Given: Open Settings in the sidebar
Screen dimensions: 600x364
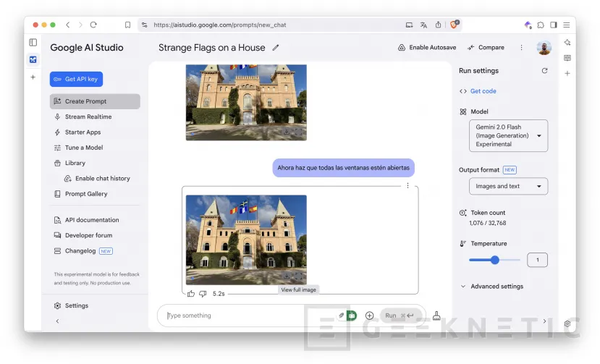Looking at the screenshot, I should (x=77, y=305).
